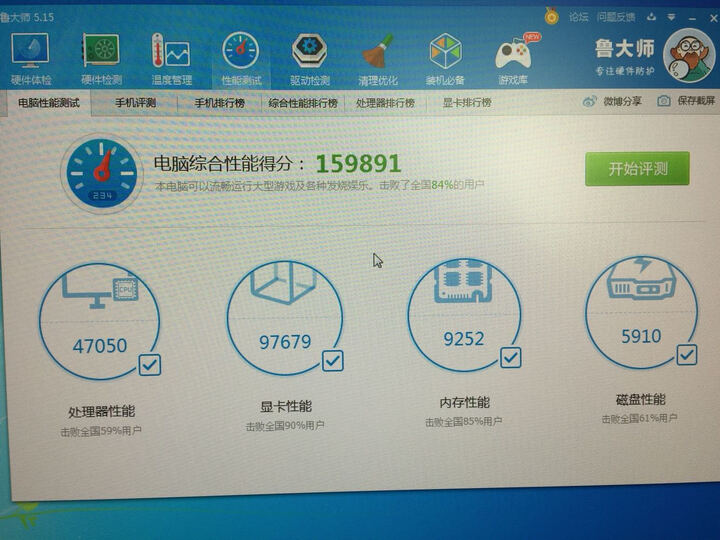
Task: Click the memory score 9252
Action: [464, 339]
